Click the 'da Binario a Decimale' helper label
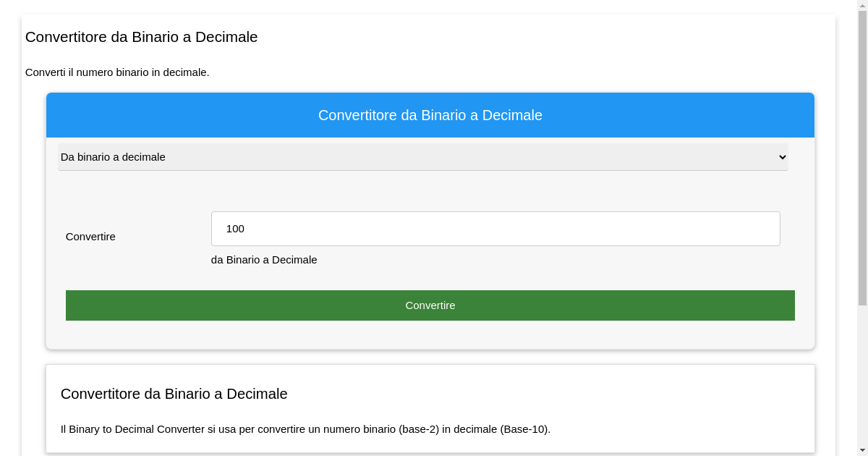 click(x=264, y=260)
